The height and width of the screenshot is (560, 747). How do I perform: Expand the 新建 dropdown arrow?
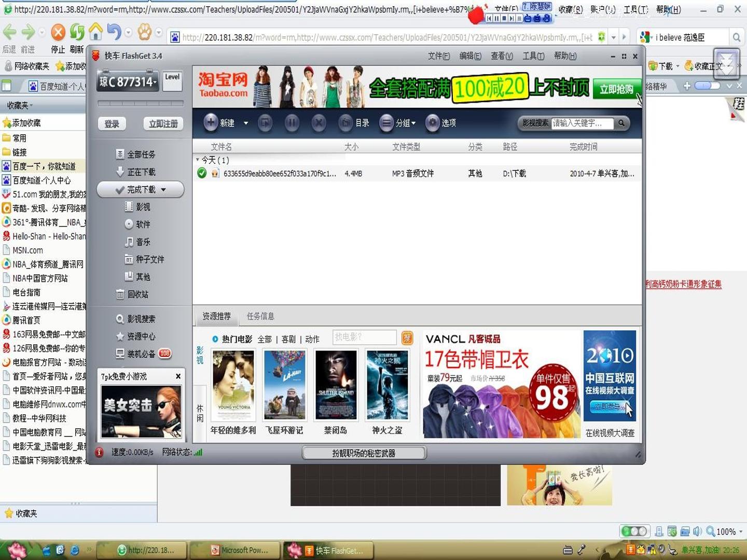coord(246,123)
